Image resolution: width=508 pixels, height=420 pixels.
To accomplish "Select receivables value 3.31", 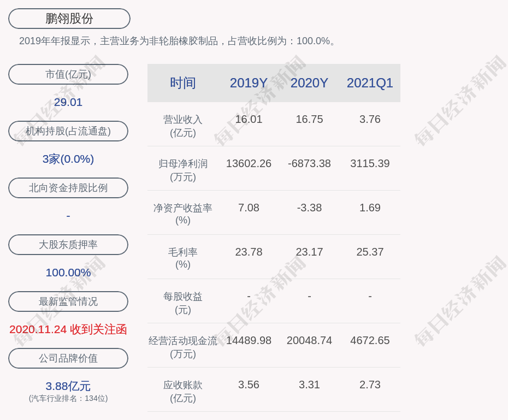I will (309, 384).
